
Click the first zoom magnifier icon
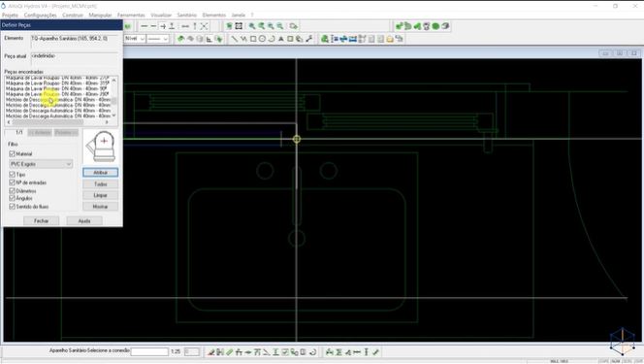252,26
